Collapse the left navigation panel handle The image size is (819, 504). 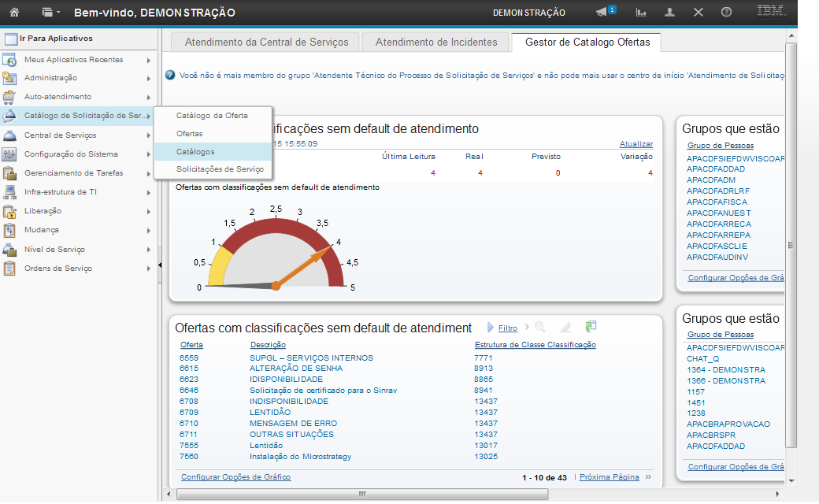click(x=160, y=266)
